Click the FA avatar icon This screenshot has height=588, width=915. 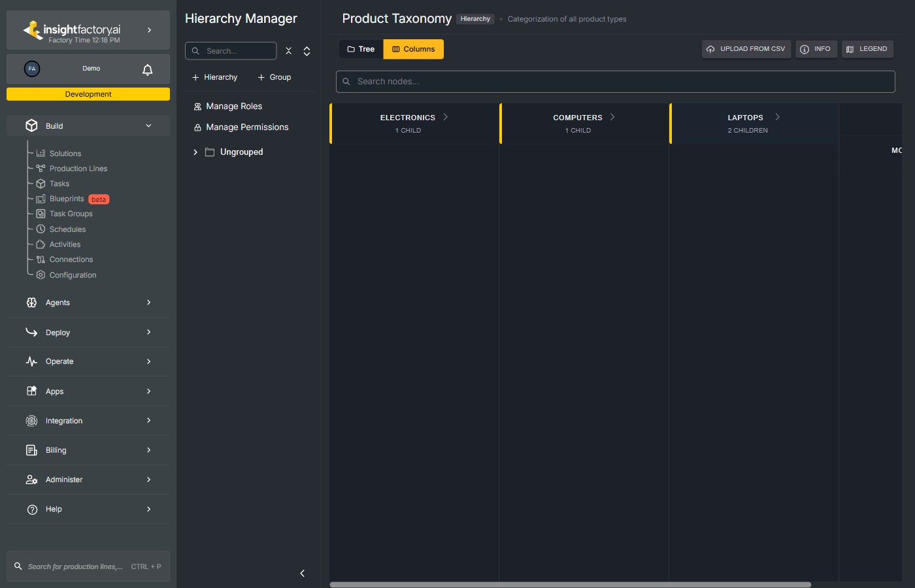[x=32, y=69]
